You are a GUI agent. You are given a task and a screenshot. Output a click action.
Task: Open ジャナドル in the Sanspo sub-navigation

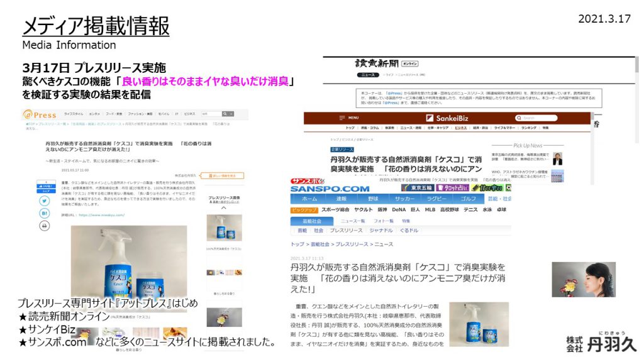381,231
